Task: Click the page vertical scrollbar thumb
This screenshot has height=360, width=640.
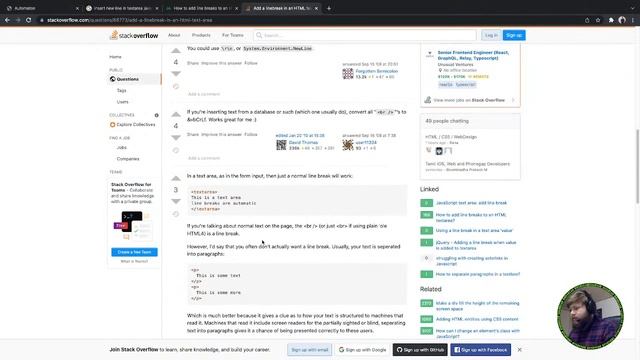Action: (x=638, y=166)
